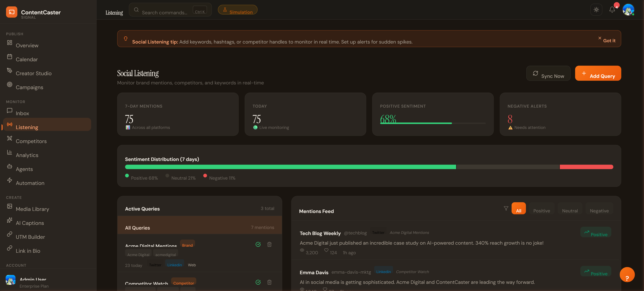Dismiss the Social Listening tip
644x291 pixels.
point(607,39)
